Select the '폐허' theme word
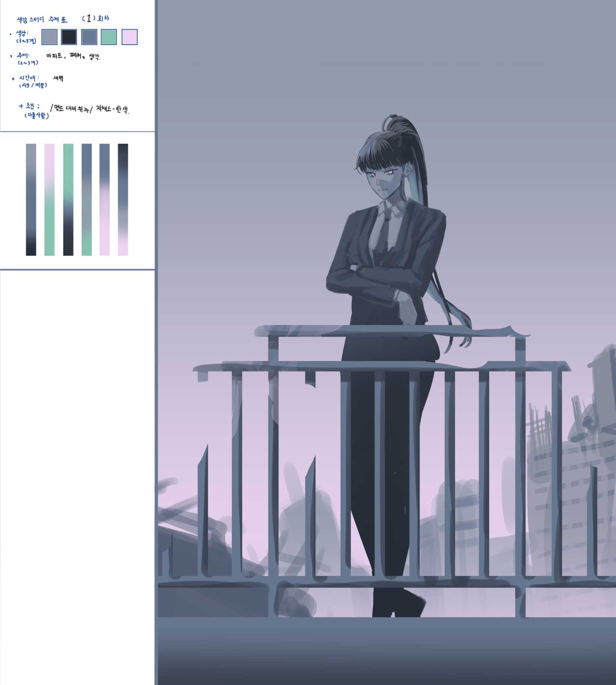The width and height of the screenshot is (616, 685). coord(76,56)
